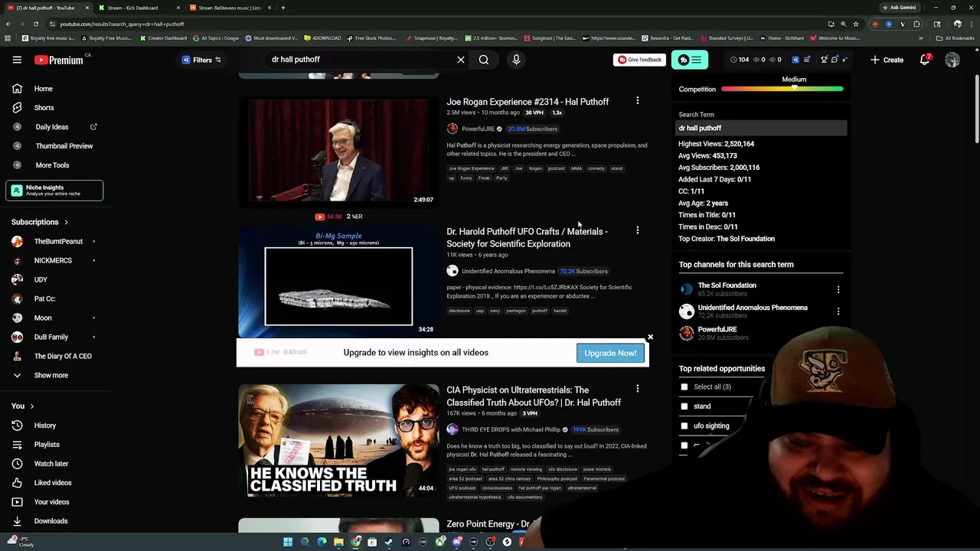This screenshot has height=551, width=980.
Task: Open Microsoft Edge from taskbar
Action: tap(322, 542)
